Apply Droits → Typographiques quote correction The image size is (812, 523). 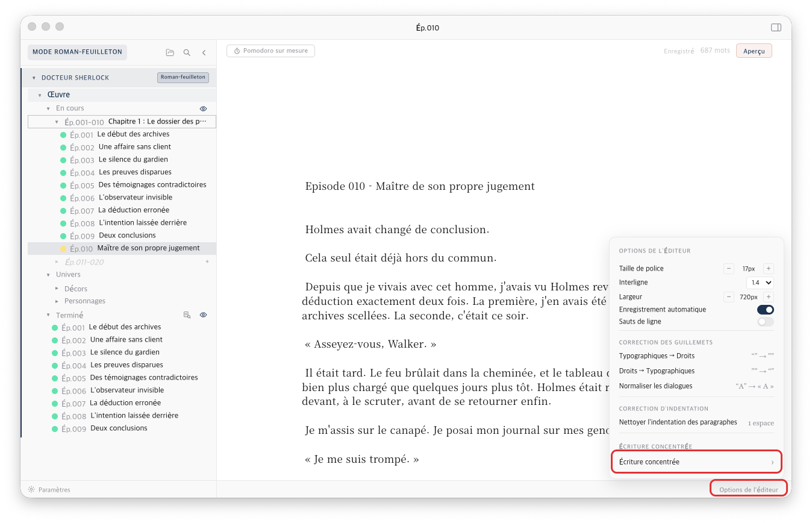click(x=696, y=371)
